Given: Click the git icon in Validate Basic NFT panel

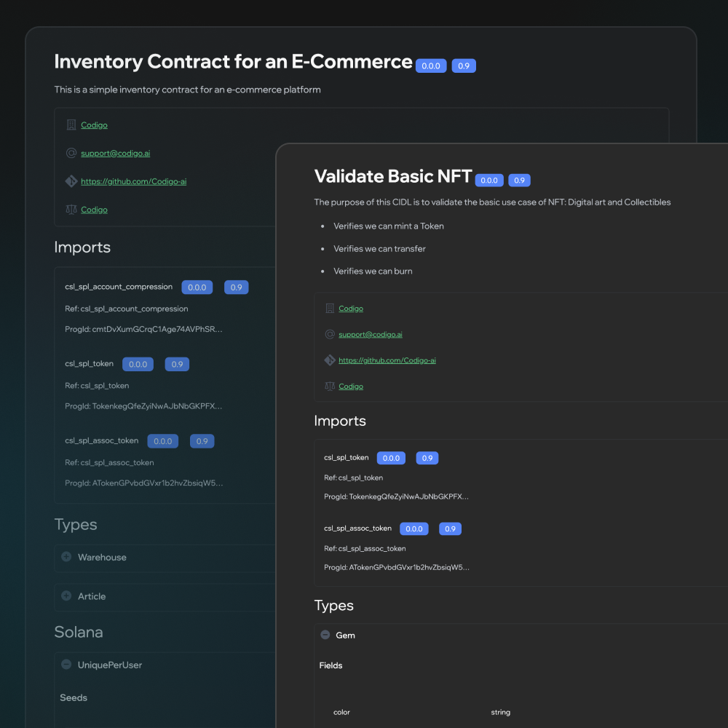Looking at the screenshot, I should pos(330,360).
